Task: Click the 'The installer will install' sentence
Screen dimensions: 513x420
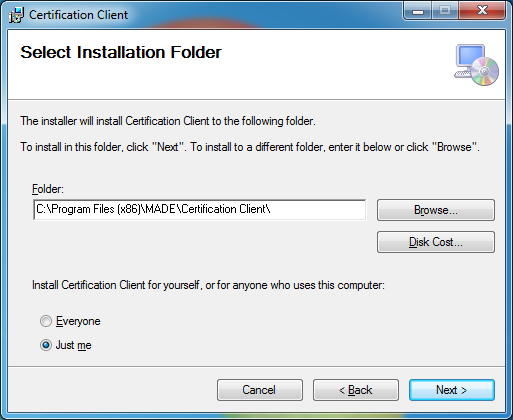Action: point(168,121)
